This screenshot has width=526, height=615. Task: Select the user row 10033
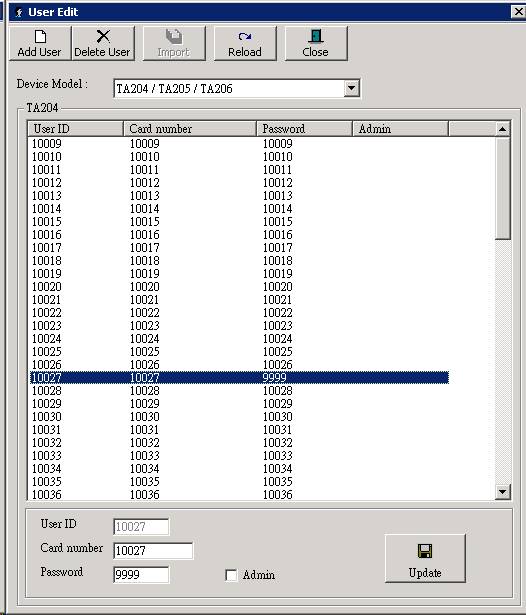pos(239,456)
